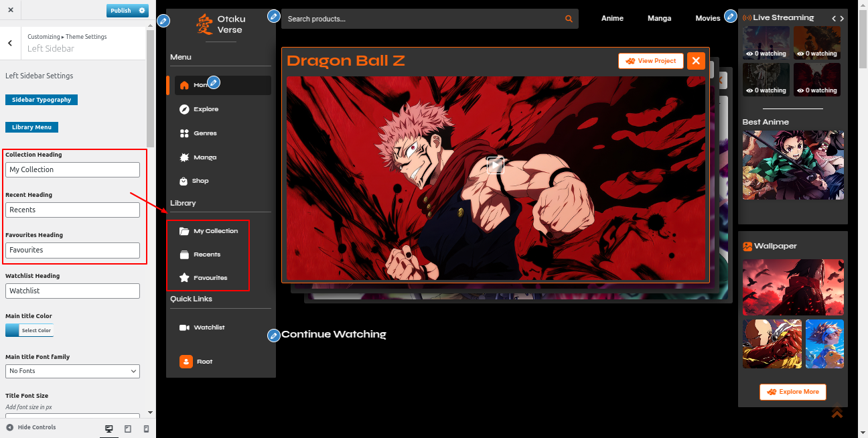This screenshot has width=868, height=438.
Task: Open Main title Font family dropdown
Action: tap(72, 371)
